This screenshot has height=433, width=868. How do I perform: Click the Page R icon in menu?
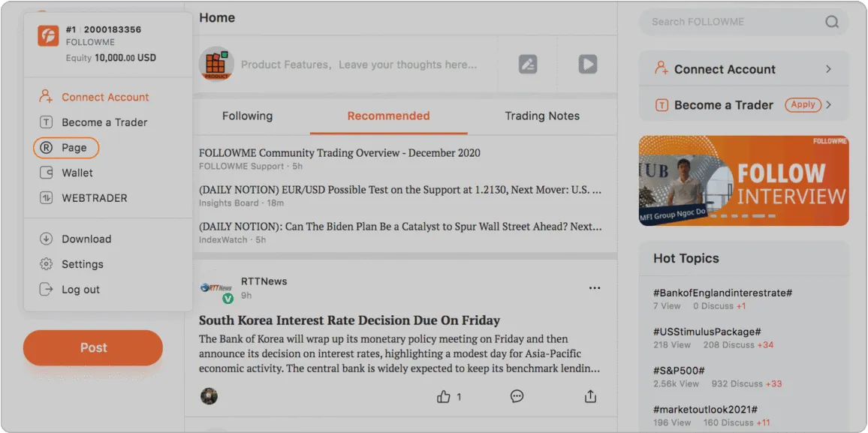(46, 148)
